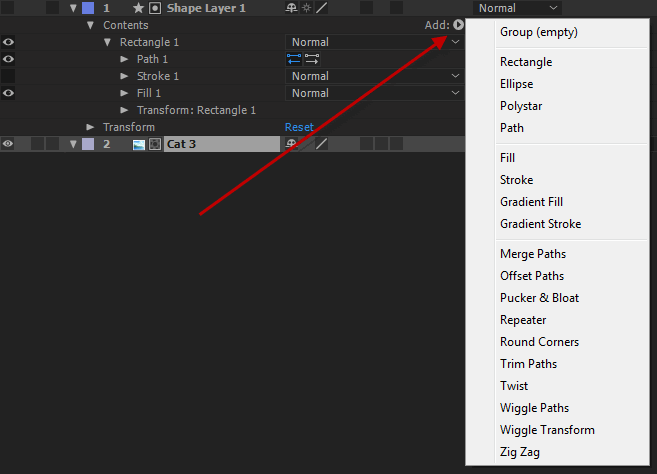This screenshot has height=474, width=657.
Task: Click the blue Reset link for Transform
Action: click(x=299, y=127)
